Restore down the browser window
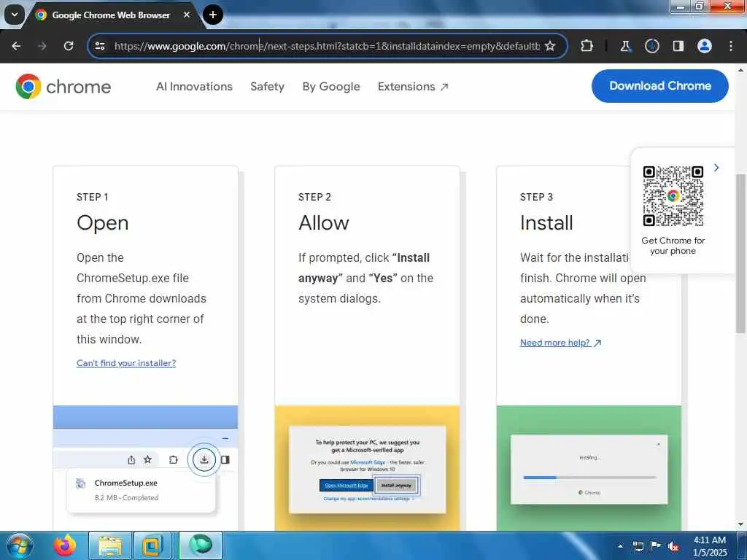Viewport: 747px width, 560px height. tap(700, 6)
